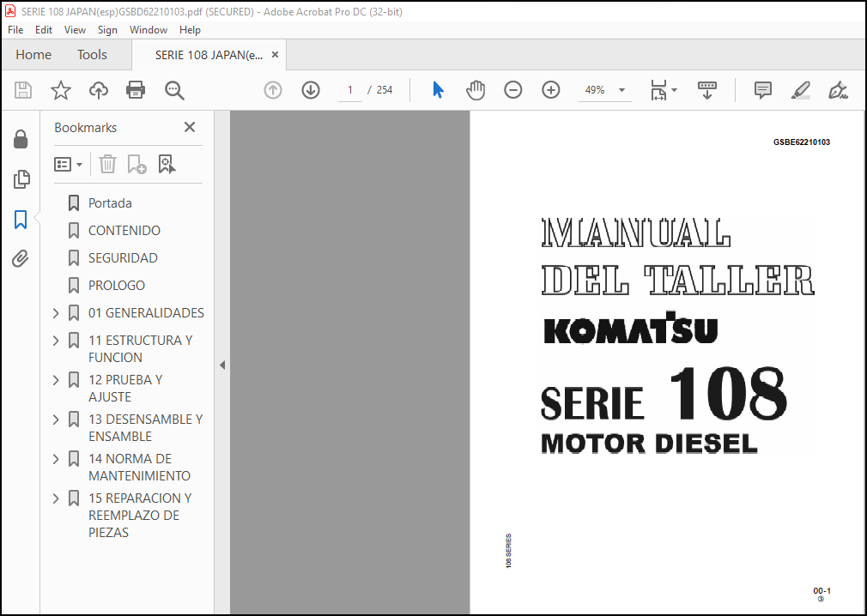Go to next page arrow icon
867x616 pixels.
tap(311, 90)
